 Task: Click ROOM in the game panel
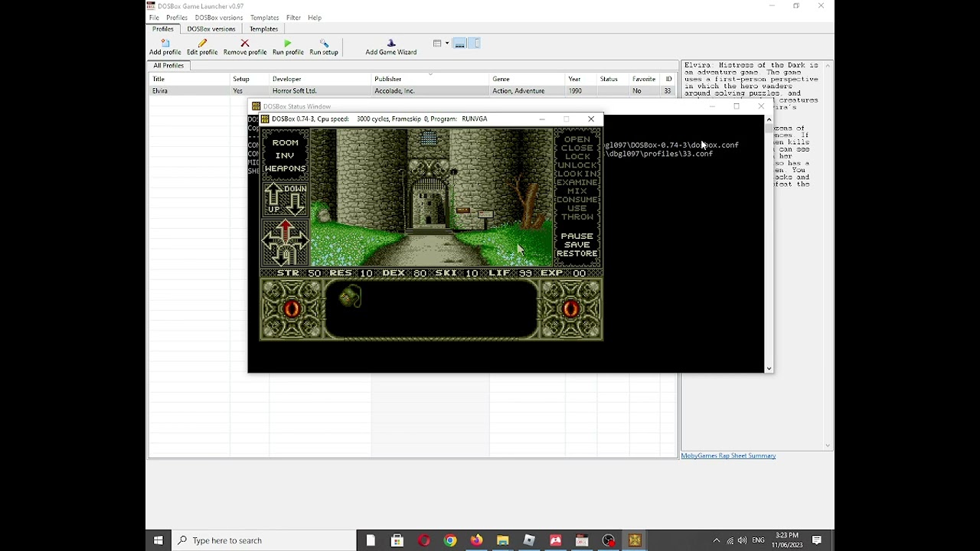click(286, 142)
